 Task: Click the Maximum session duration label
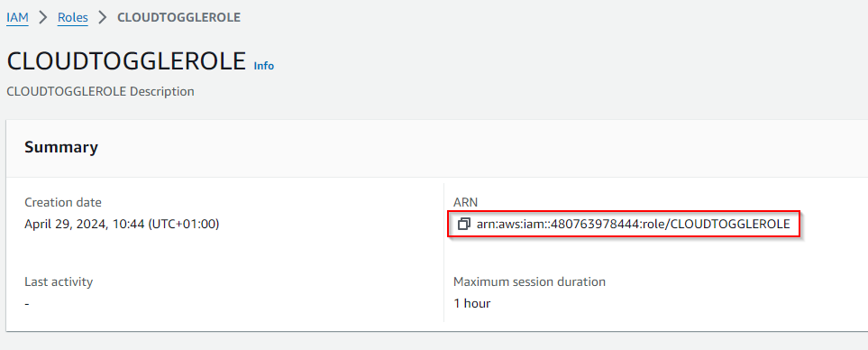(x=529, y=281)
